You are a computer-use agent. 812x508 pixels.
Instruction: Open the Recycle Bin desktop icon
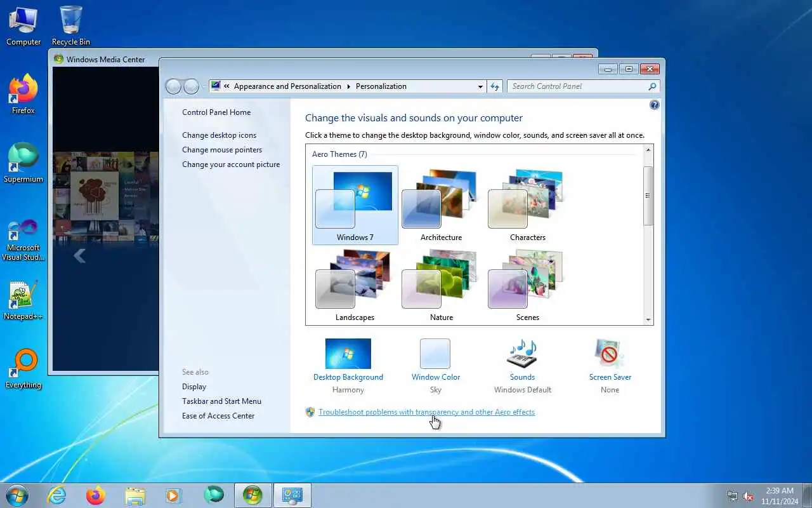(x=71, y=26)
